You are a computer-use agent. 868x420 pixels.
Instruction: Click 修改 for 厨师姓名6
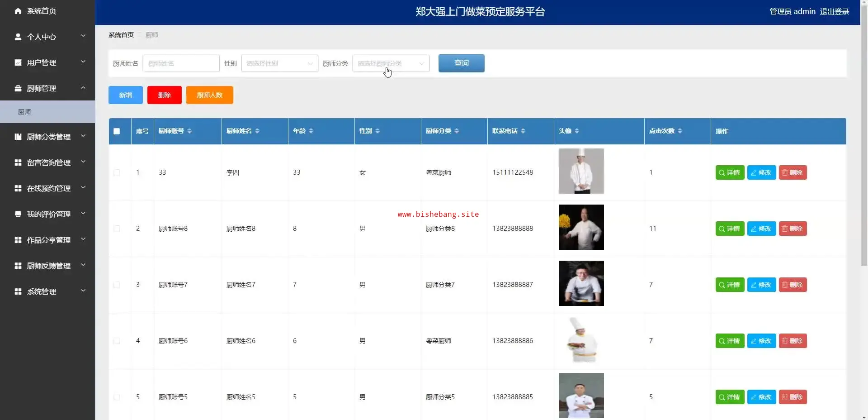[761, 341]
